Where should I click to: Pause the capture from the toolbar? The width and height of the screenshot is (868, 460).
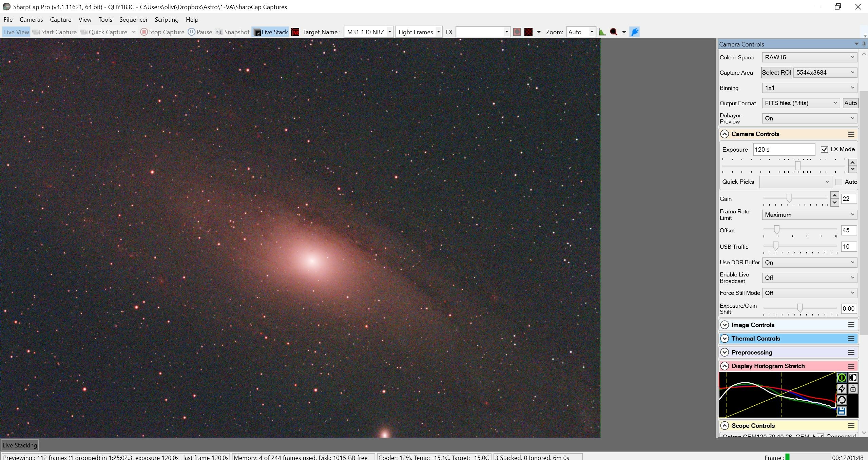coord(200,32)
